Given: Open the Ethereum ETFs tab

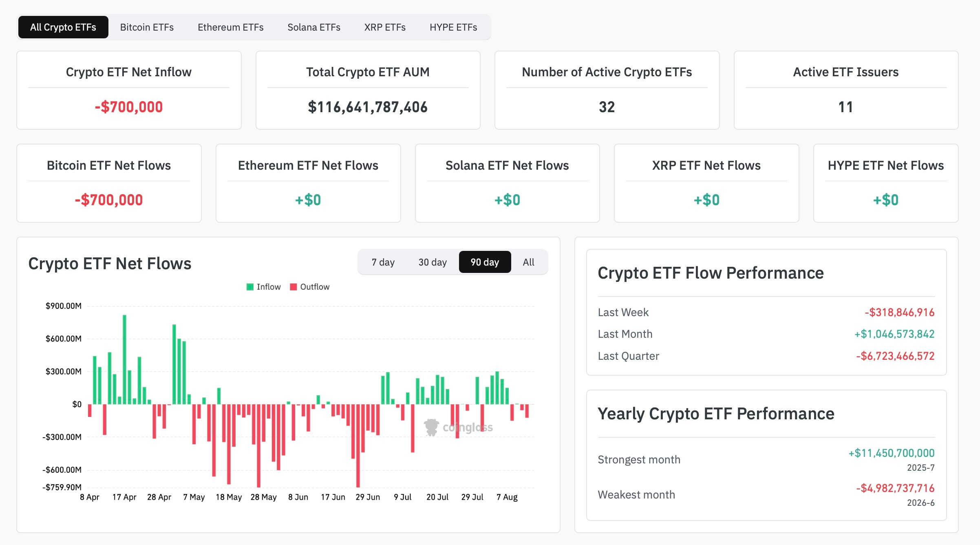Looking at the screenshot, I should [231, 27].
